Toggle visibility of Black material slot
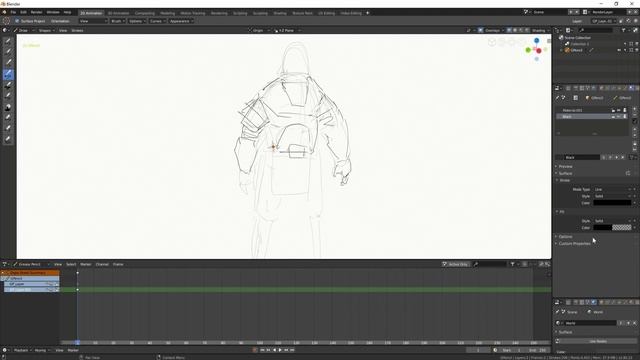640x360 pixels. click(619, 117)
